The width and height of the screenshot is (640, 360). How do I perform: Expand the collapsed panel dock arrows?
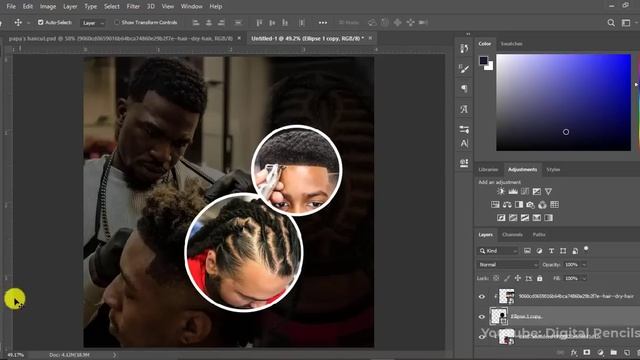point(468,34)
